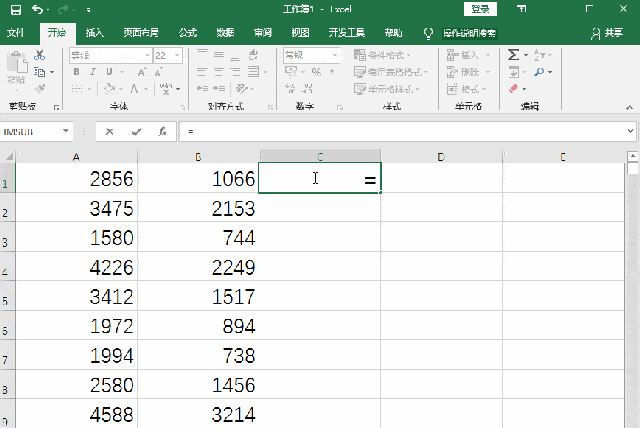Click the Find and Select magnifier icon
Screen dimensions: 640x428
click(539, 72)
